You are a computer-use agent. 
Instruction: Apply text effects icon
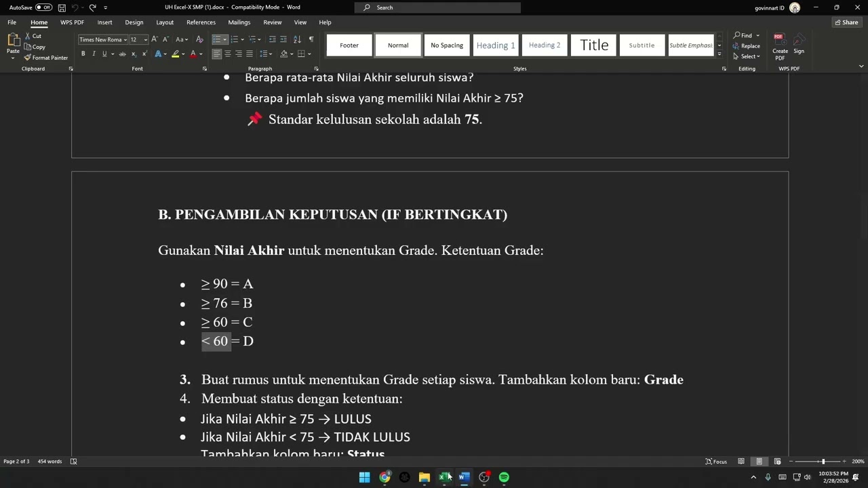click(x=159, y=54)
